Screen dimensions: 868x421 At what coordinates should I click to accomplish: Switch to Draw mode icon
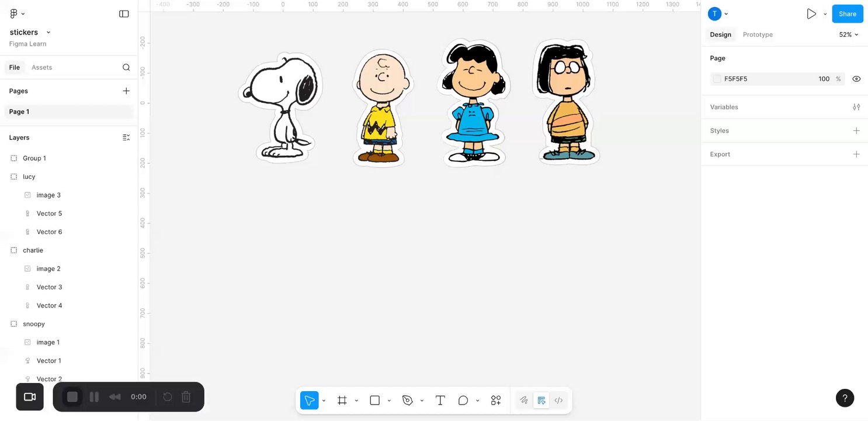tap(524, 401)
